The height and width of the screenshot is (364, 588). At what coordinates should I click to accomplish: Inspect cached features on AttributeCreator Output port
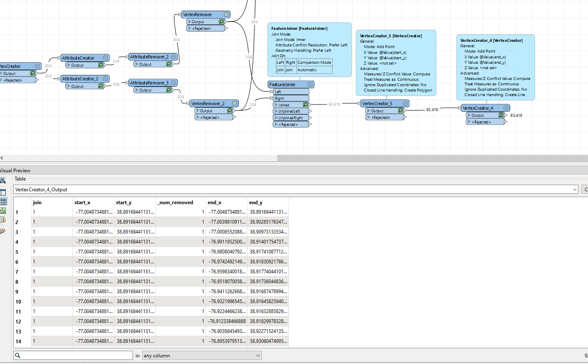(101, 65)
